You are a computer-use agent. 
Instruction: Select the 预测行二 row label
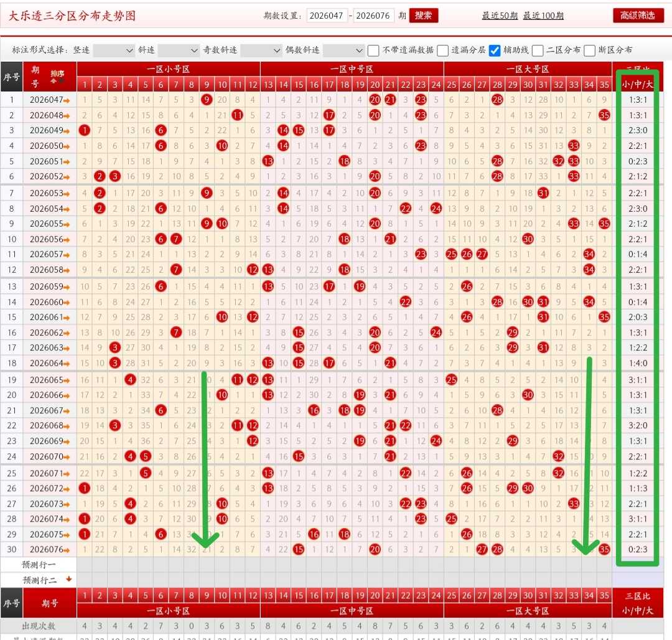tap(39, 580)
